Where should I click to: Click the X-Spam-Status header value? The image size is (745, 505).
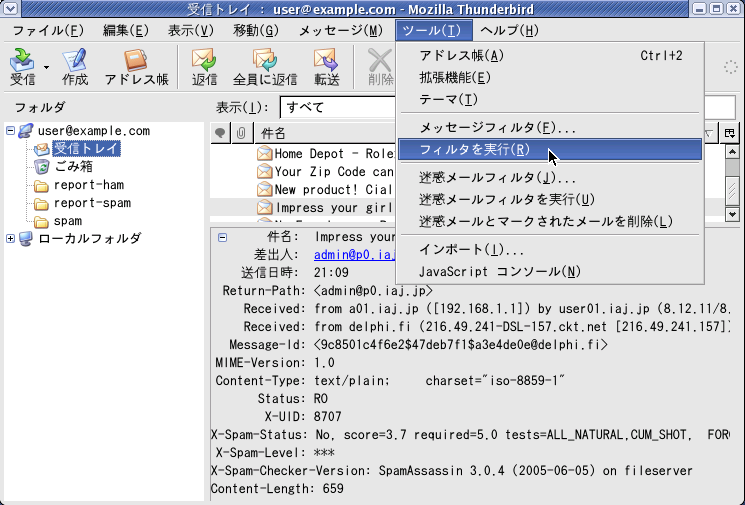pyautogui.click(x=522, y=435)
